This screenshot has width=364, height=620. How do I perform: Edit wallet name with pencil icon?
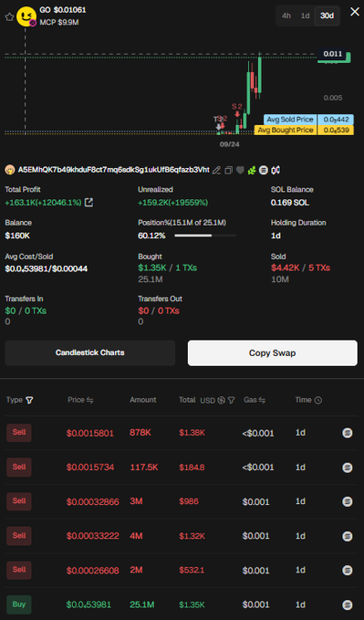pyautogui.click(x=216, y=171)
